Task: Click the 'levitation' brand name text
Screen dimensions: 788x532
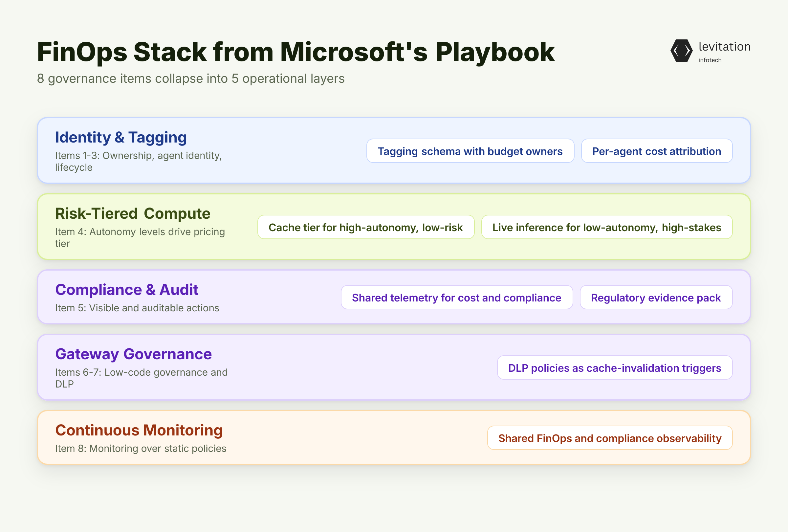Action: (x=724, y=46)
